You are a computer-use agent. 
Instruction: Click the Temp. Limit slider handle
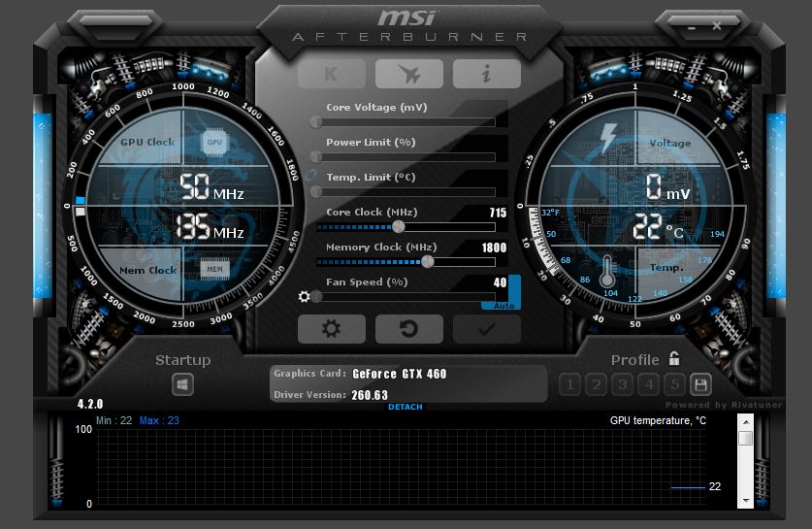click(316, 192)
